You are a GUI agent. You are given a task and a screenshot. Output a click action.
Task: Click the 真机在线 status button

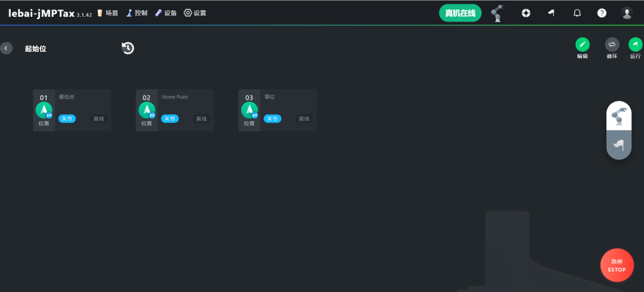460,13
